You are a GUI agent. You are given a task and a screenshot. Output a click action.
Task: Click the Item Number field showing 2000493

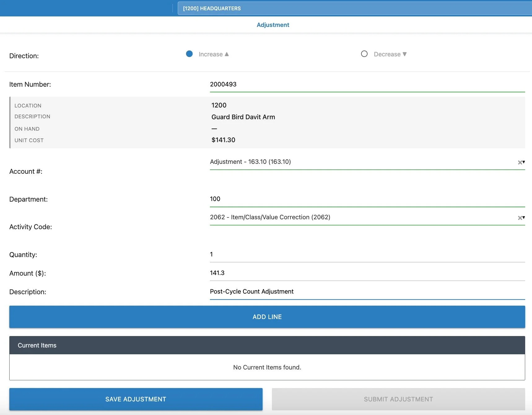(x=367, y=84)
